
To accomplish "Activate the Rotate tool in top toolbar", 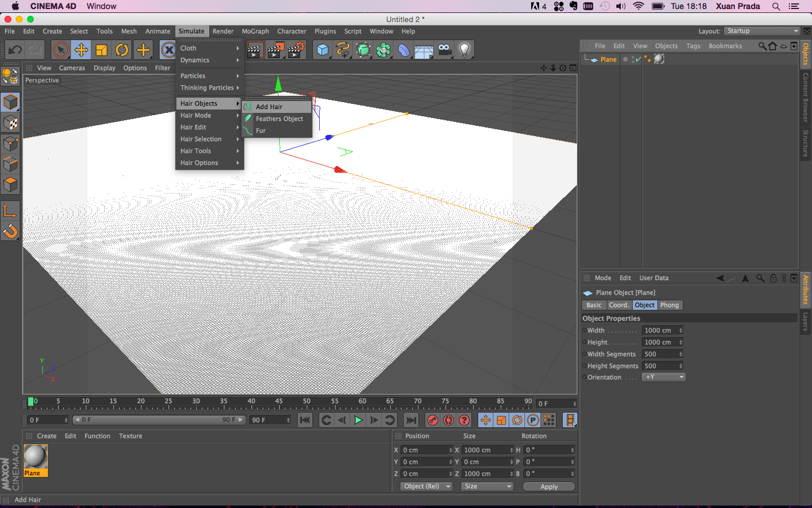I will click(x=122, y=50).
